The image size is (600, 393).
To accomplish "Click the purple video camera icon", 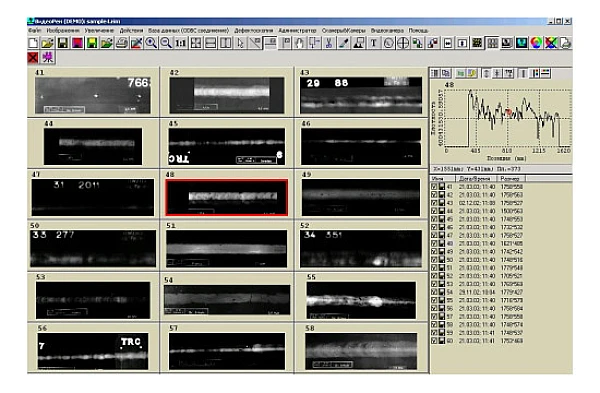I will tap(48, 57).
